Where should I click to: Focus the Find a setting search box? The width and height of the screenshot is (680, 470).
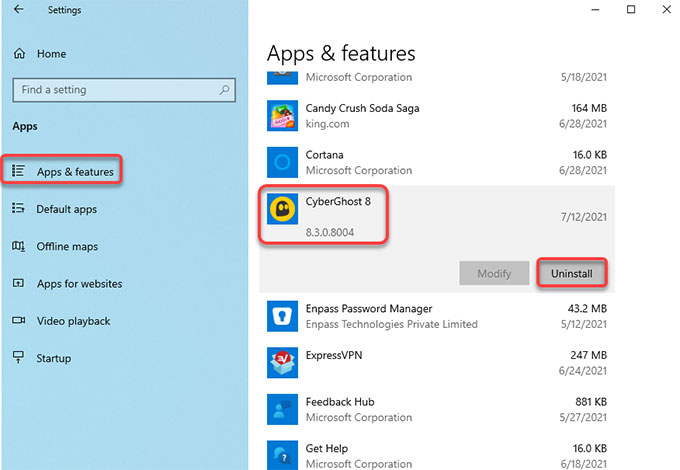pos(124,90)
